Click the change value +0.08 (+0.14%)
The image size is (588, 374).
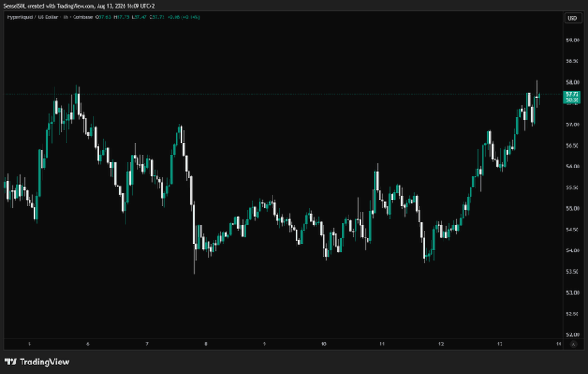coord(183,17)
